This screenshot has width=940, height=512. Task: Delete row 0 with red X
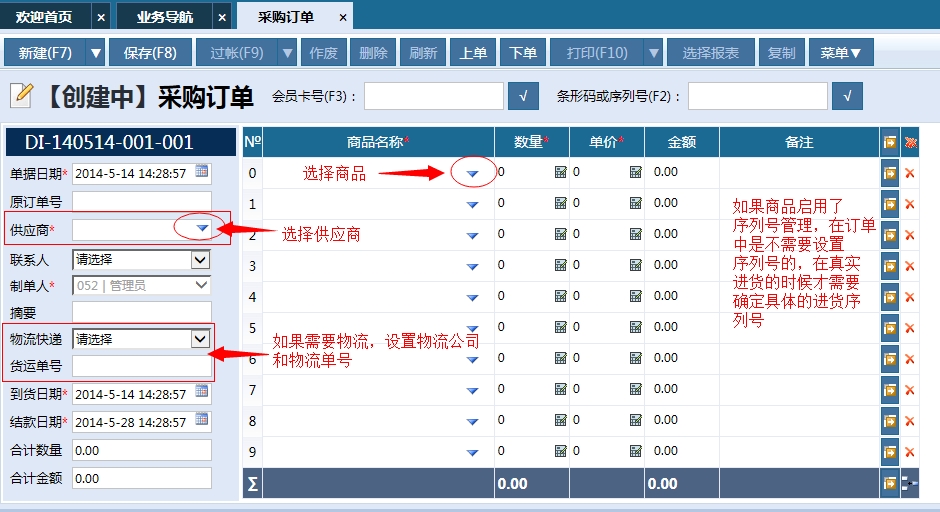pos(910,173)
